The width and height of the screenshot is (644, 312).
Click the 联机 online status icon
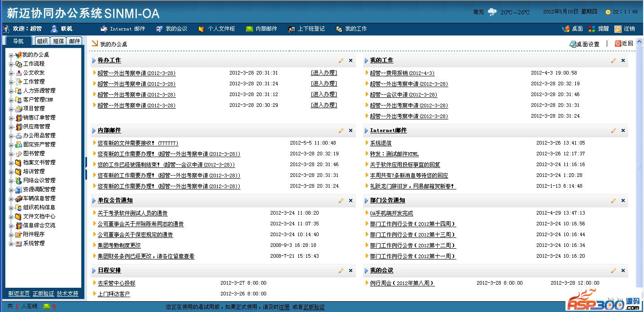click(54, 29)
